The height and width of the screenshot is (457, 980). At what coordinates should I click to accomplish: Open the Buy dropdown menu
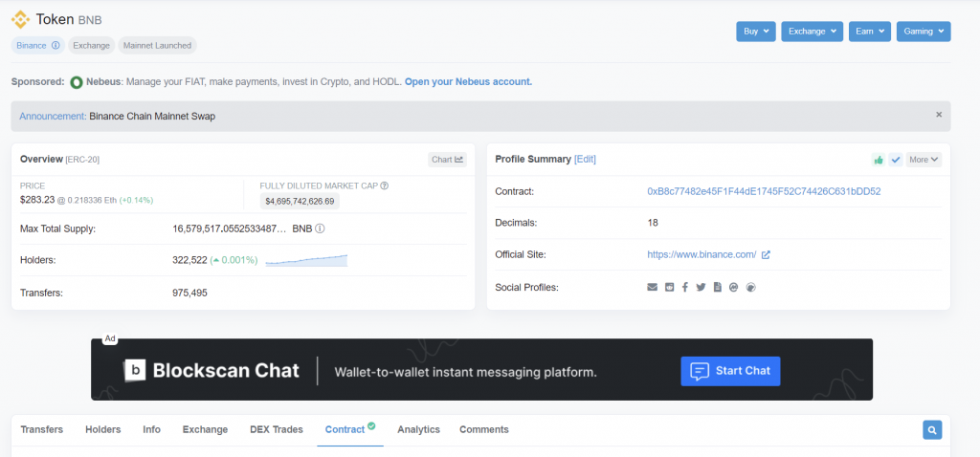coord(756,32)
